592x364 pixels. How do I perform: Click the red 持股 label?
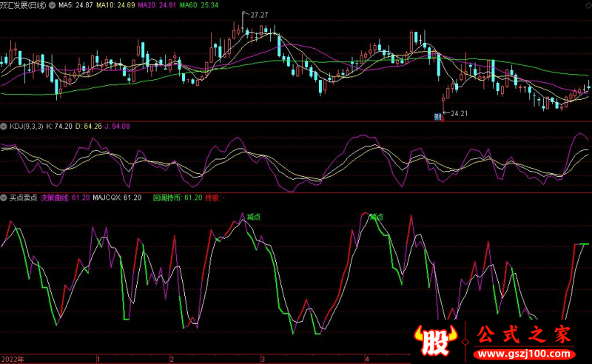[212, 198]
